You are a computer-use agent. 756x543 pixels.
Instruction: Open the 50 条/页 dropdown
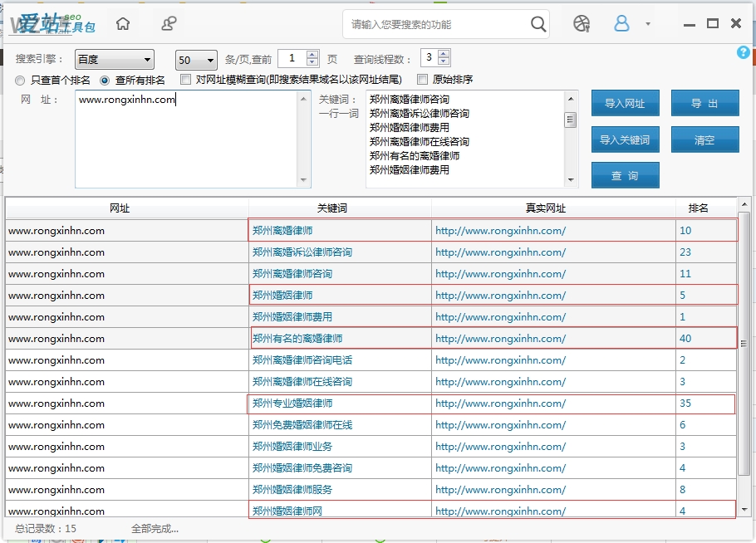195,60
